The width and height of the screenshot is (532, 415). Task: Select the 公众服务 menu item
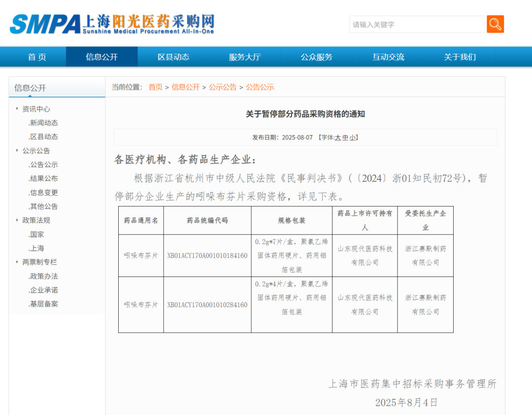317,57
